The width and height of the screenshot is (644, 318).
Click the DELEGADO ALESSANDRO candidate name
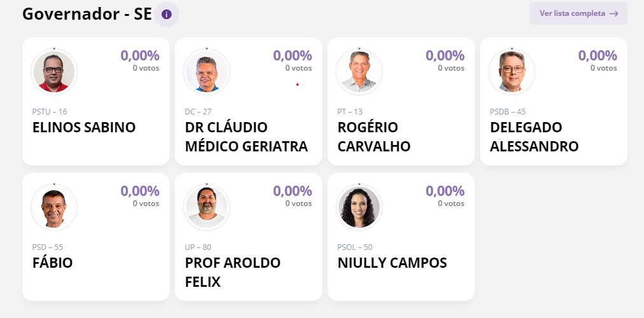click(x=534, y=137)
